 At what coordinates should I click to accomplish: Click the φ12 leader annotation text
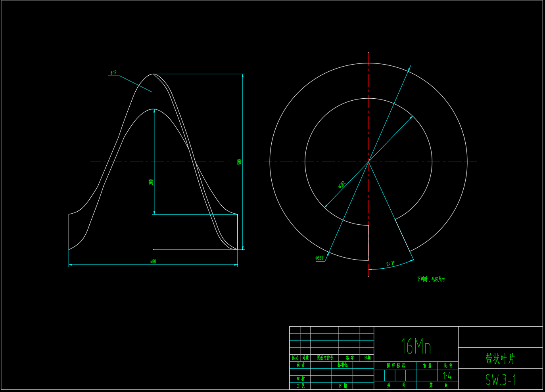pyautogui.click(x=113, y=73)
